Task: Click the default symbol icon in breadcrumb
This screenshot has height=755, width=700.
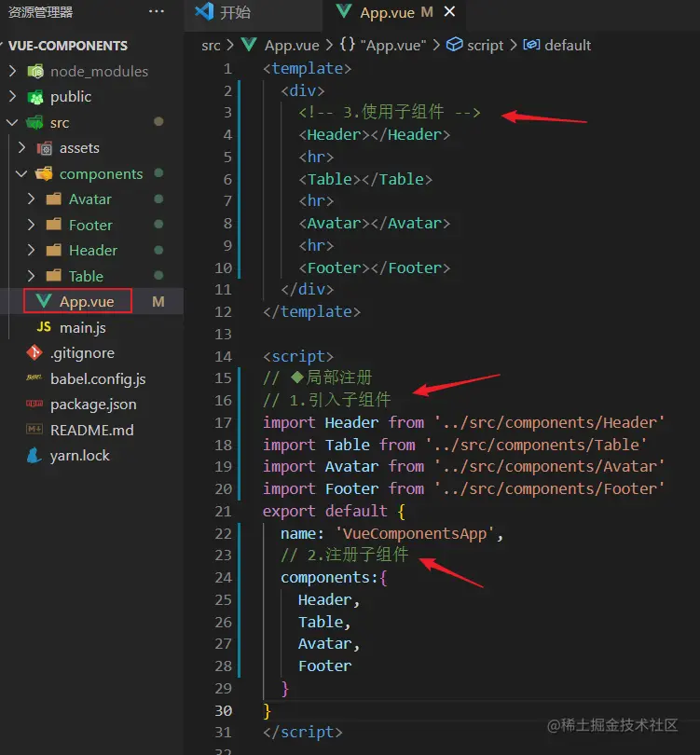Action: coord(531,45)
